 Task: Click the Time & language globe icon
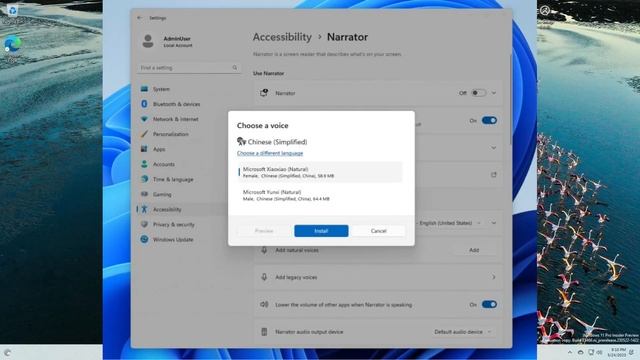click(144, 179)
